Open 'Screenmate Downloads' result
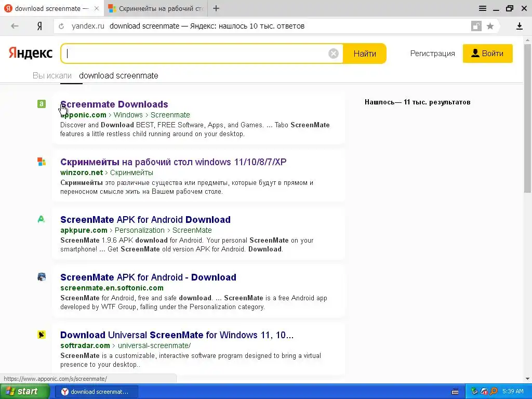The height and width of the screenshot is (399, 532). (114, 104)
